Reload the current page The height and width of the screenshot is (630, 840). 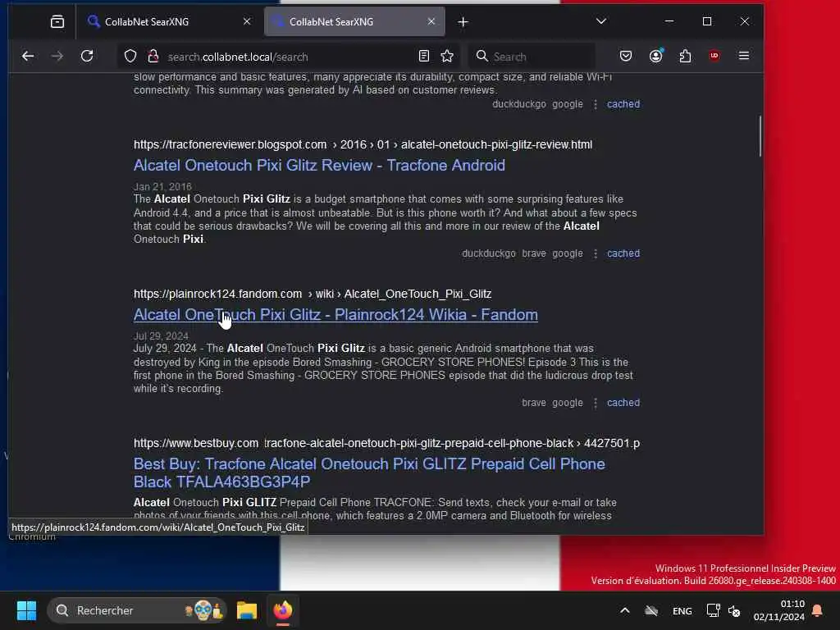87,57
